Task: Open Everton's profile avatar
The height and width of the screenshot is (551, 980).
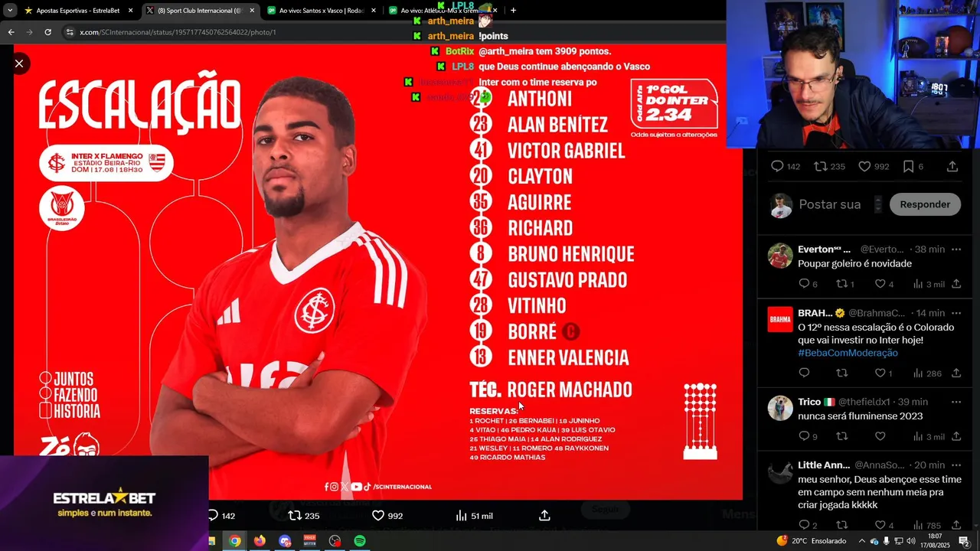Action: [780, 256]
